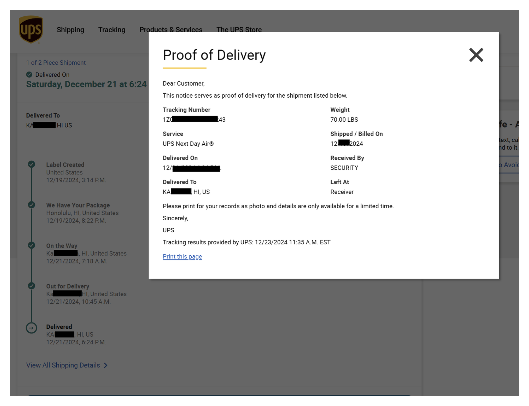Click the Out for Delivery status text
The height and width of the screenshot is (406, 529).
(x=67, y=286)
